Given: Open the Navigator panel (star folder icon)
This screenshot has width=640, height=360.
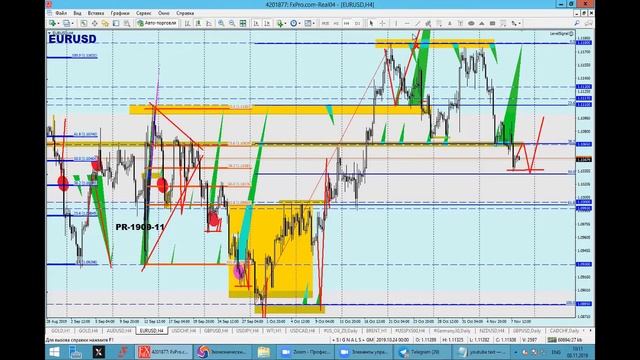Looking at the screenshot, I should 105,23.
